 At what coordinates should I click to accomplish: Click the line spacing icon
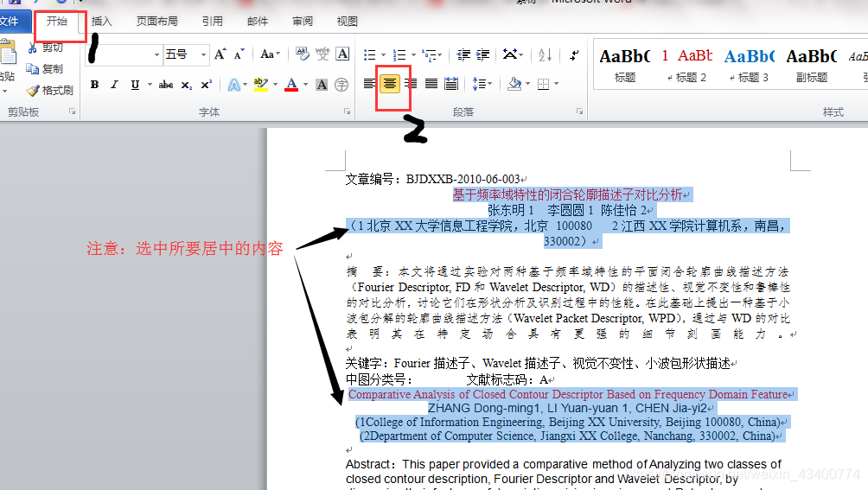(x=479, y=84)
